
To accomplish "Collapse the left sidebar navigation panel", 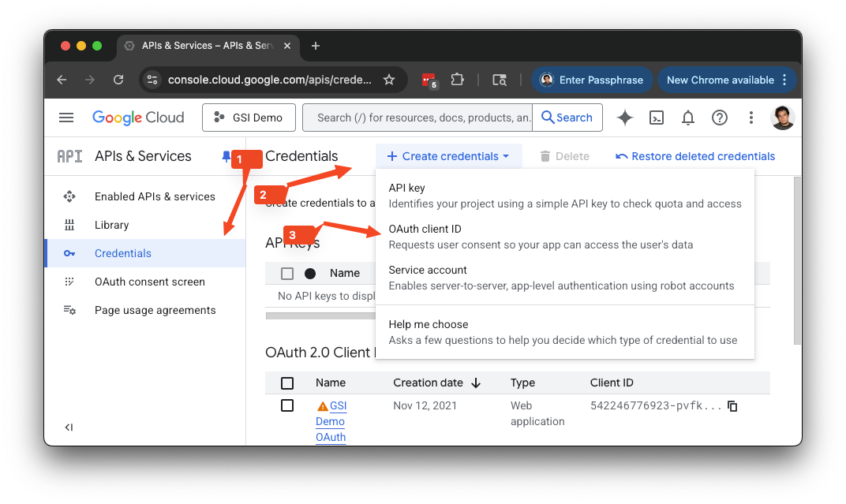I will (x=69, y=427).
